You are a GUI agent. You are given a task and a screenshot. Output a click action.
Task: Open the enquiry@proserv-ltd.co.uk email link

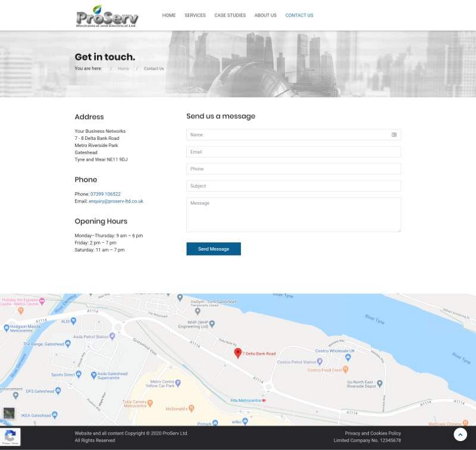pyautogui.click(x=116, y=201)
